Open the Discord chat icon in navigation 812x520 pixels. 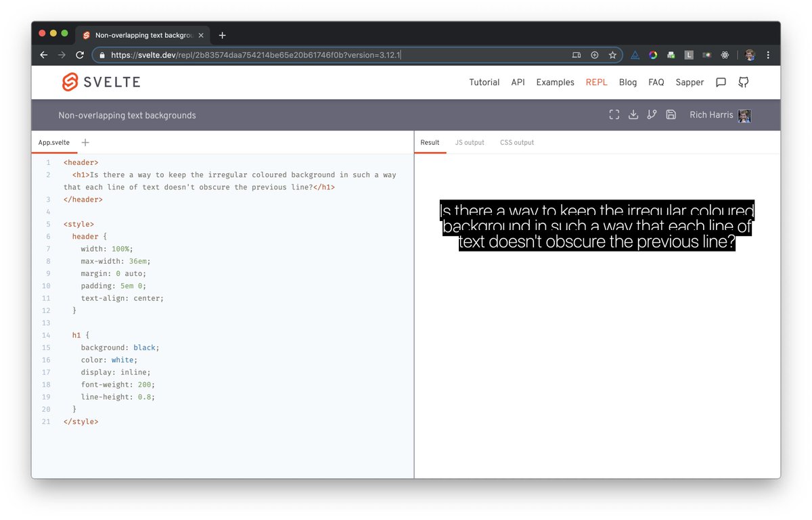[721, 82]
